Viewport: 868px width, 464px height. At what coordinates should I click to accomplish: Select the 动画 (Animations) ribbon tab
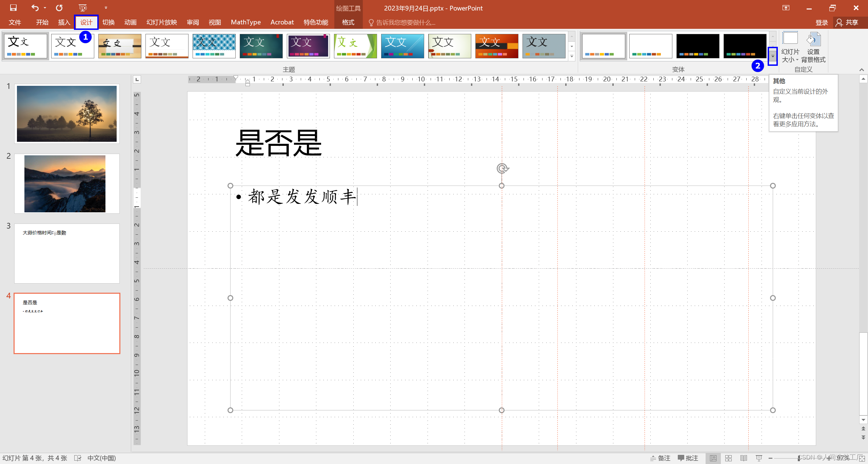129,22
